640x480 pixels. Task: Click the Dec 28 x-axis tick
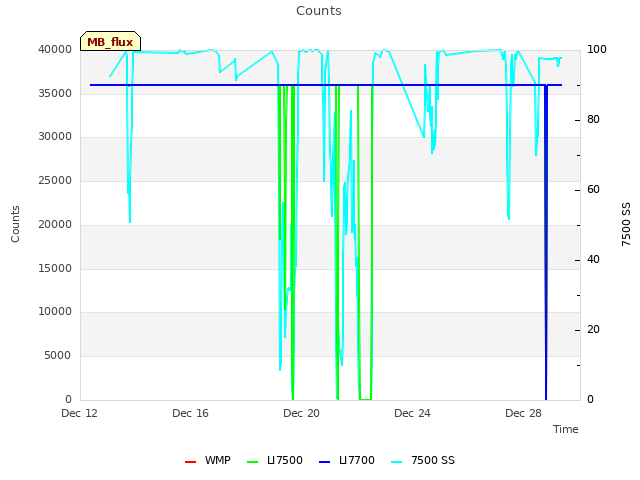[x=523, y=413]
